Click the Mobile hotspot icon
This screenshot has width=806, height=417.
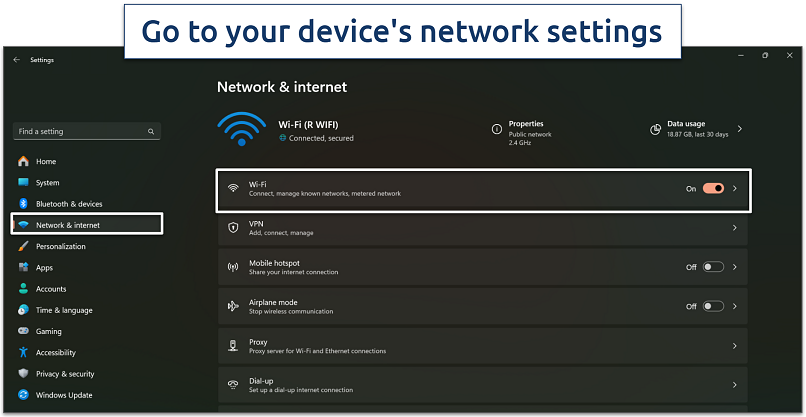click(x=233, y=267)
